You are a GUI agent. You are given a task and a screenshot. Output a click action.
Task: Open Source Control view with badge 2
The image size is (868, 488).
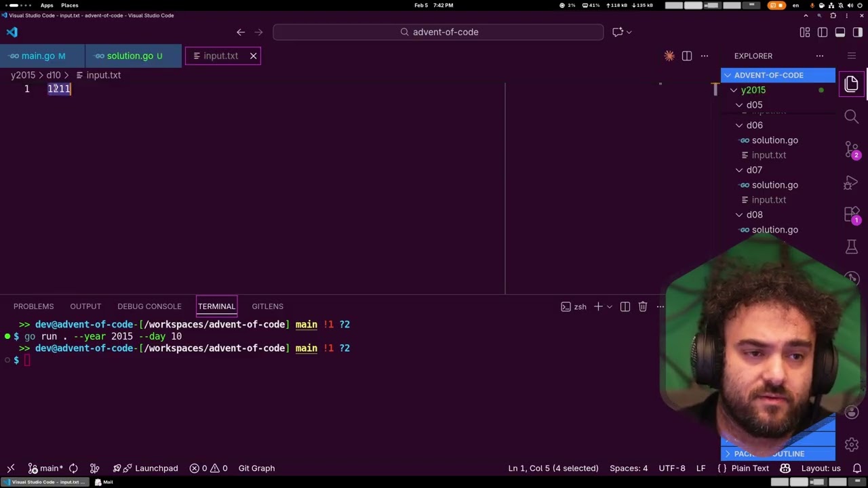(x=852, y=149)
